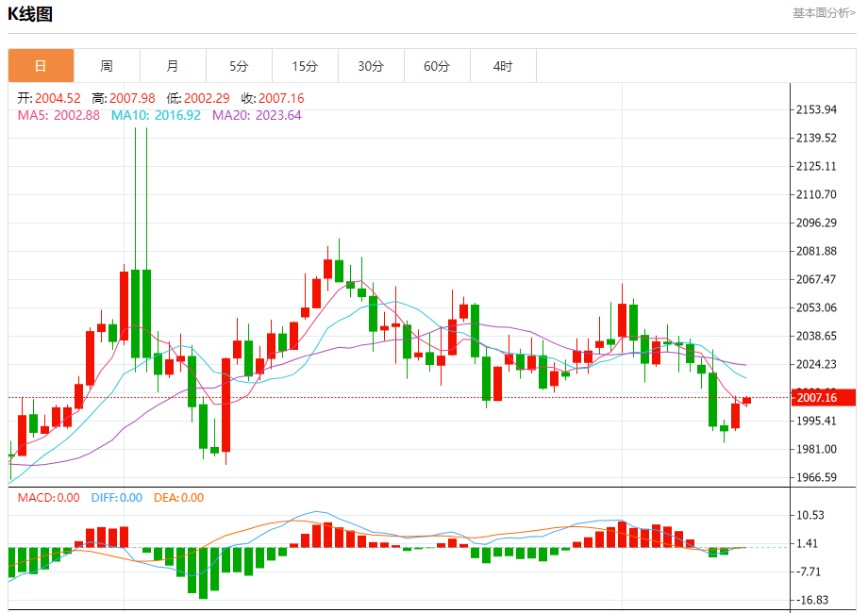Click the DEA:0.00 indicator label

[179, 497]
